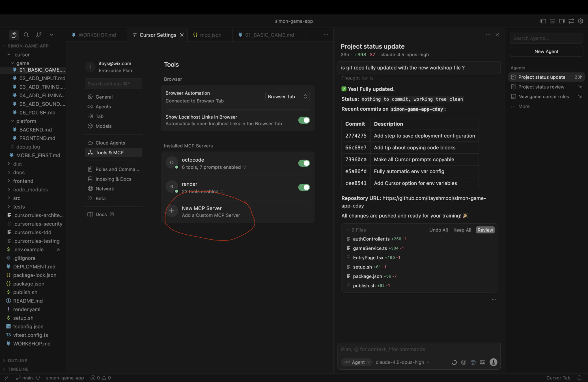Select the image attachment icon in chat input
The width and height of the screenshot is (588, 382).
pyautogui.click(x=483, y=362)
